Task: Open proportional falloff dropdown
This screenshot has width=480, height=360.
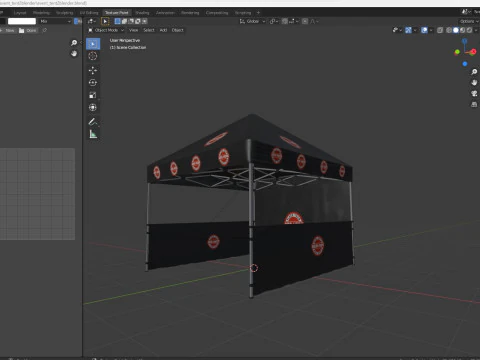Action: (315, 21)
